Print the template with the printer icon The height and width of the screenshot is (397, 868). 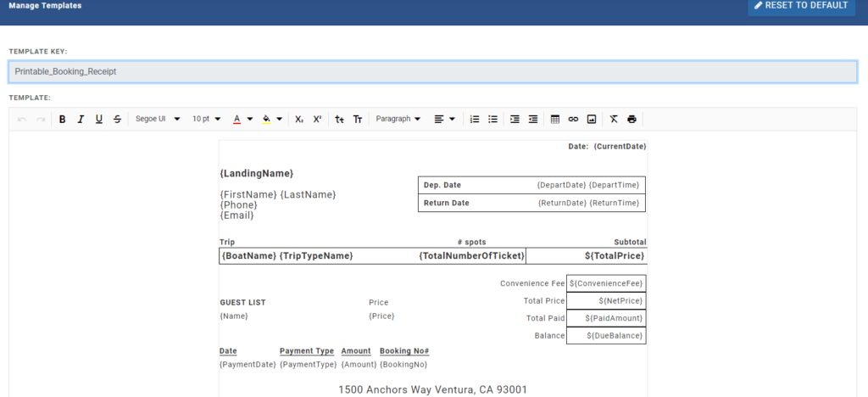point(632,119)
